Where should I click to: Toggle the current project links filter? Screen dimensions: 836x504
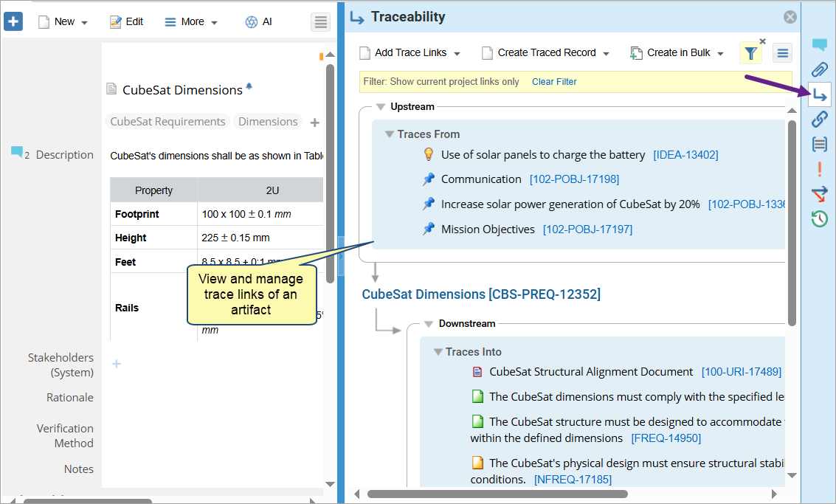[750, 53]
